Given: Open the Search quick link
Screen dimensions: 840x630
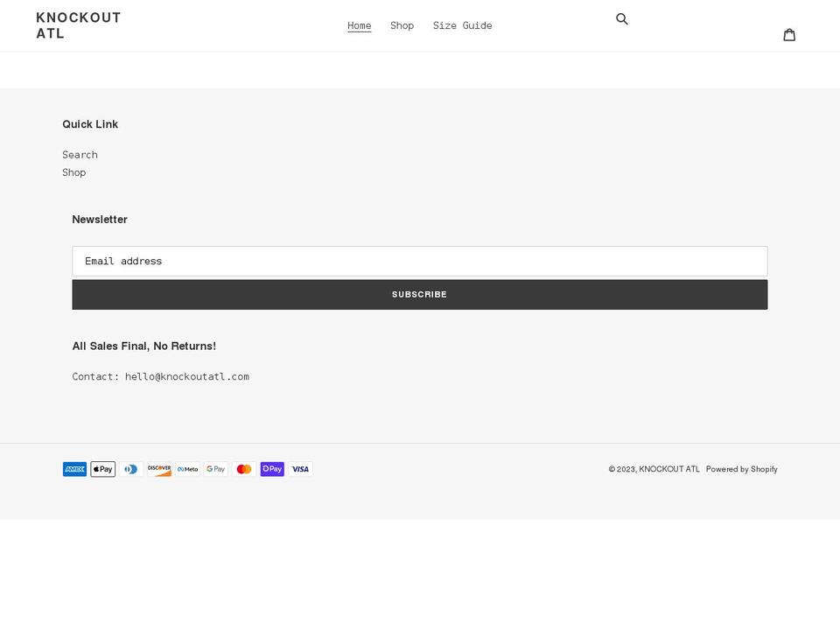Looking at the screenshot, I should [80, 154].
